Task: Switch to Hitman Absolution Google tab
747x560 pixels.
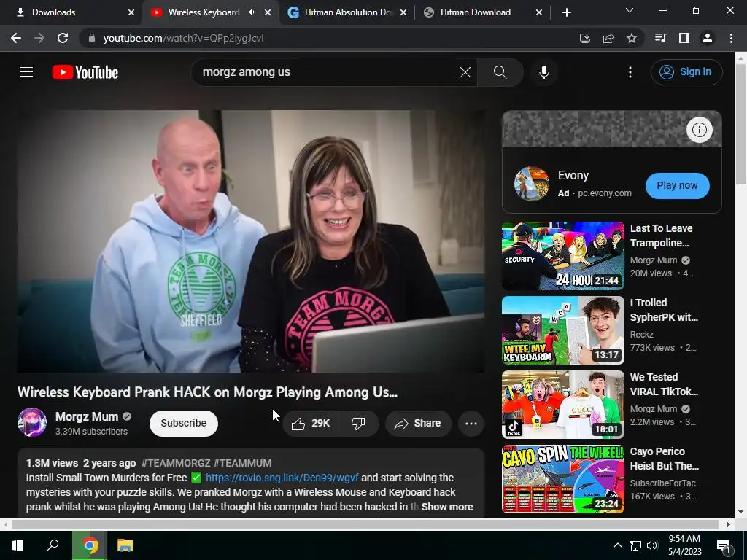Action: click(348, 12)
